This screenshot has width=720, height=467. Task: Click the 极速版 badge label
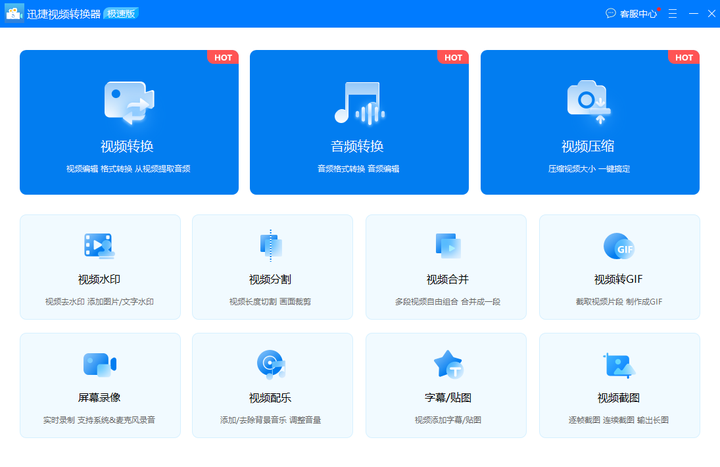(121, 14)
